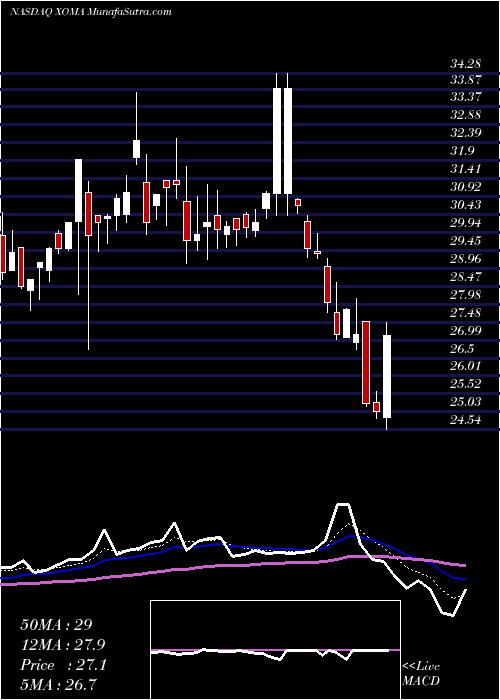Viewport: 500px width, 700px height.
Task: Click the 29.94 price axis label
Action: coord(466,223)
